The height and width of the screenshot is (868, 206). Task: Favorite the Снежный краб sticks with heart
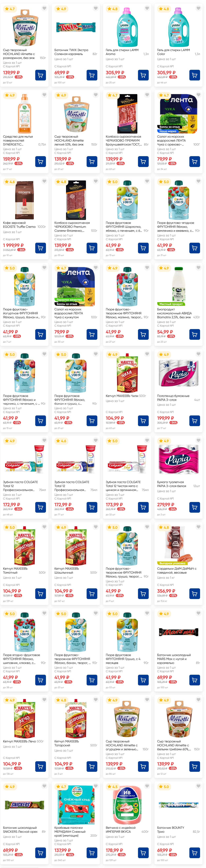tap(96, 786)
